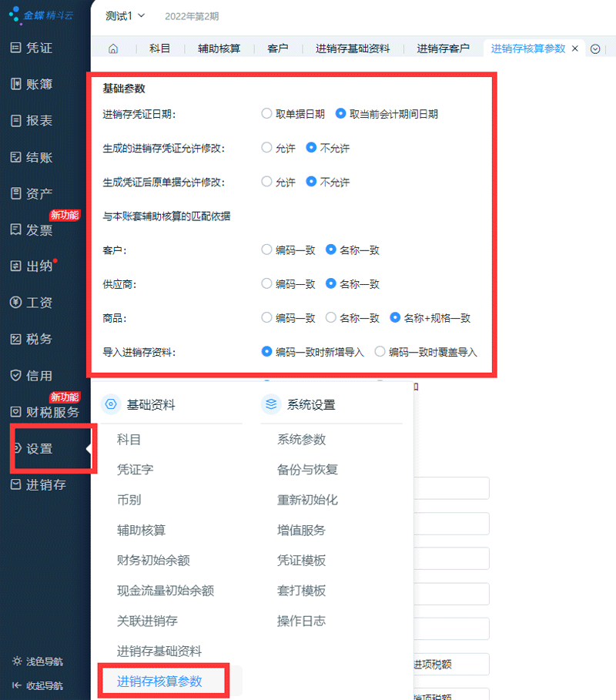Open 操作日志 menu entry
This screenshot has width=616, height=700.
(x=301, y=621)
